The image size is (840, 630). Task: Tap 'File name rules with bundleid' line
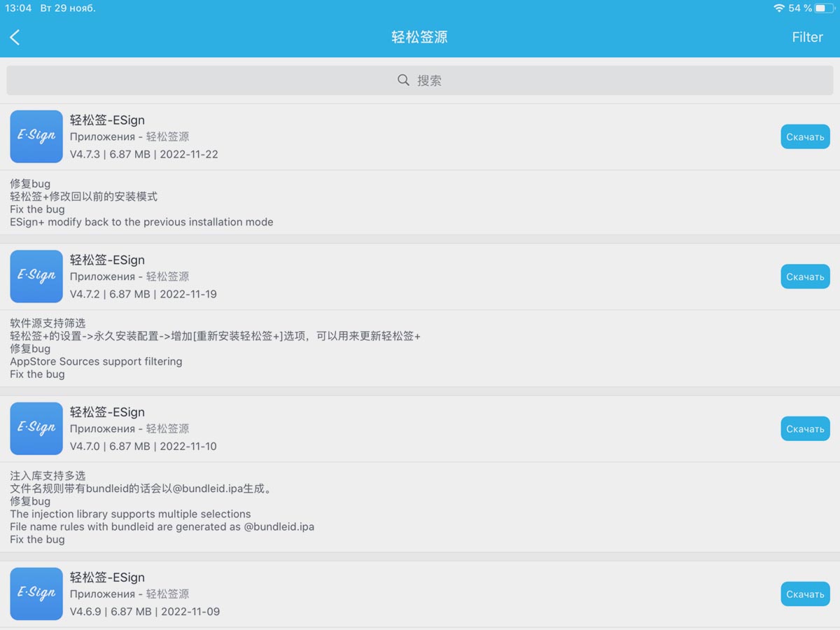click(162, 526)
